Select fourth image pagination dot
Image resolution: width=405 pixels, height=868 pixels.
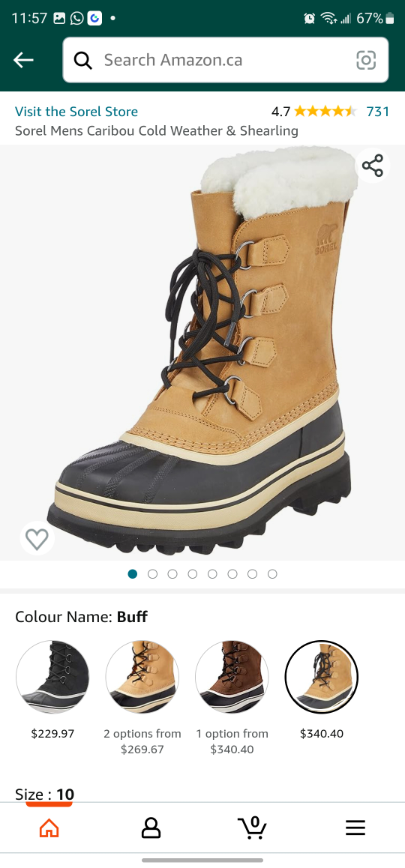192,574
